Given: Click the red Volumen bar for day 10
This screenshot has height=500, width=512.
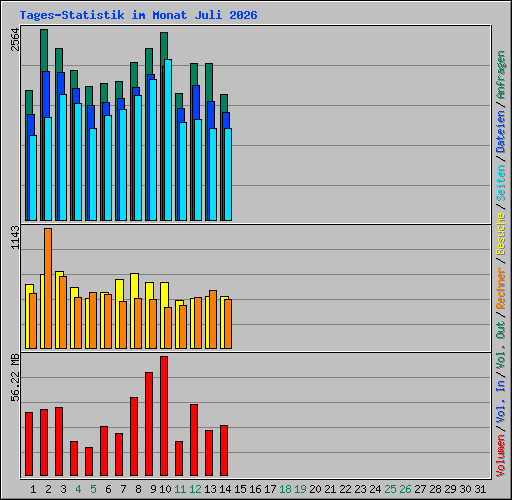Looking at the screenshot, I should pyautogui.click(x=164, y=416).
